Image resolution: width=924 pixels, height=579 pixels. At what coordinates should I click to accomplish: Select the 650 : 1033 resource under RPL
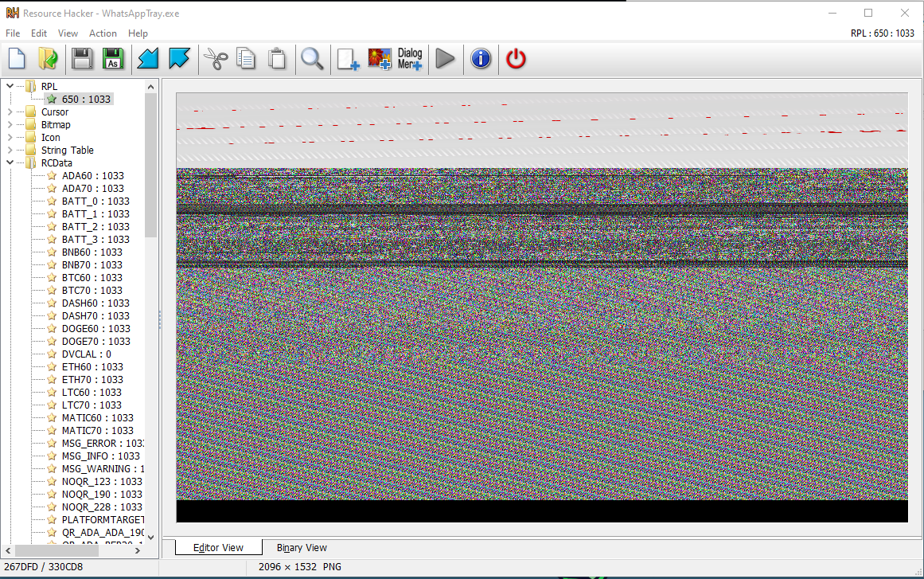(86, 99)
